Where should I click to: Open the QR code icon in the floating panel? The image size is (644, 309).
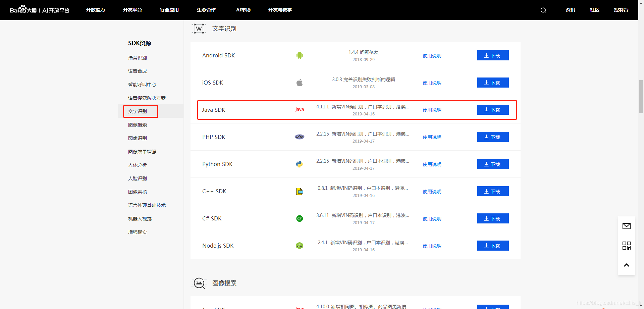click(x=627, y=246)
